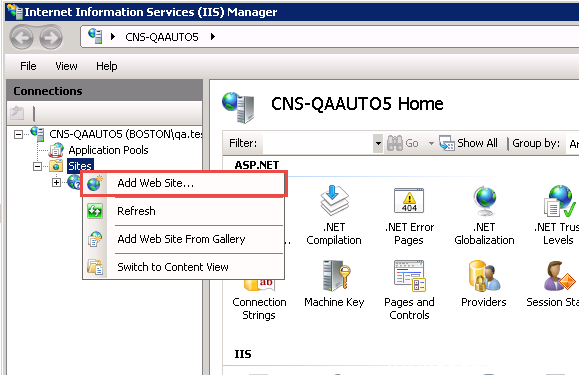Open the Filter dropdown arrow
579x375 pixels.
tap(378, 143)
